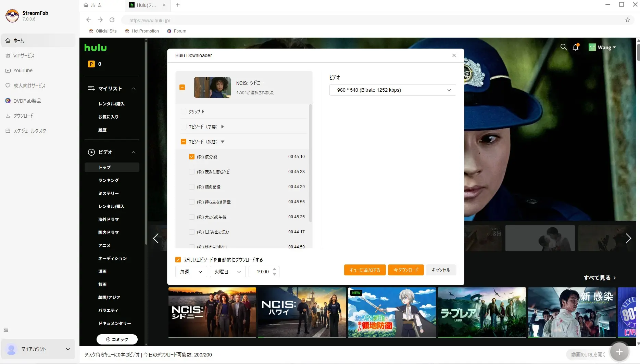This screenshot has width=640, height=364.
Task: Toggle the エピソード（吹替） checkbox
Action: (x=184, y=142)
